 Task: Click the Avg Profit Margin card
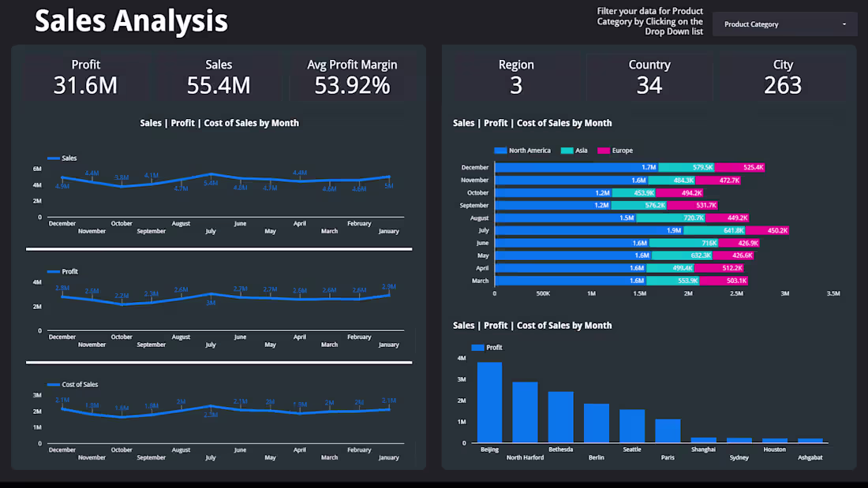[352, 76]
